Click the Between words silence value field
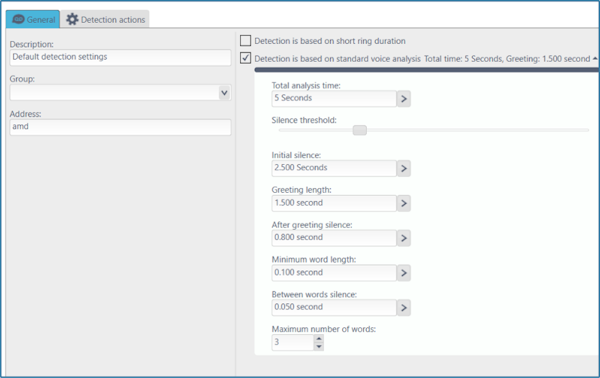The image size is (600, 378). [x=334, y=307]
